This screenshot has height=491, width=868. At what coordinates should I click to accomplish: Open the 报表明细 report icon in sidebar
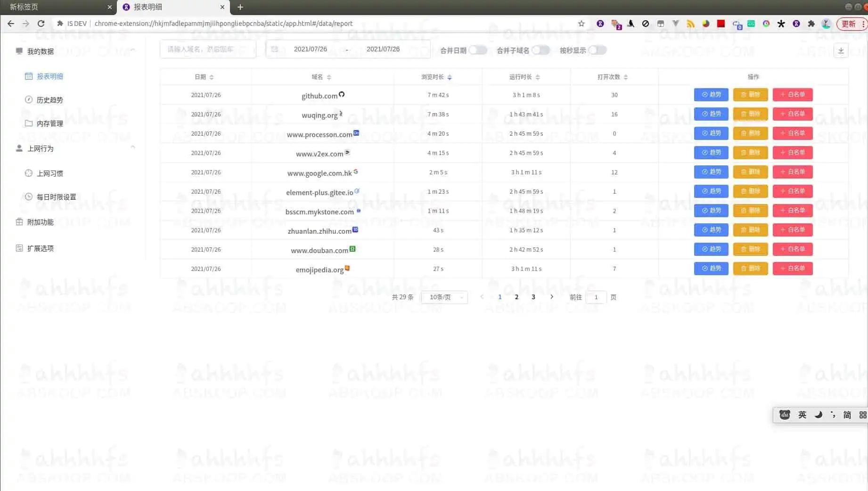click(x=29, y=76)
